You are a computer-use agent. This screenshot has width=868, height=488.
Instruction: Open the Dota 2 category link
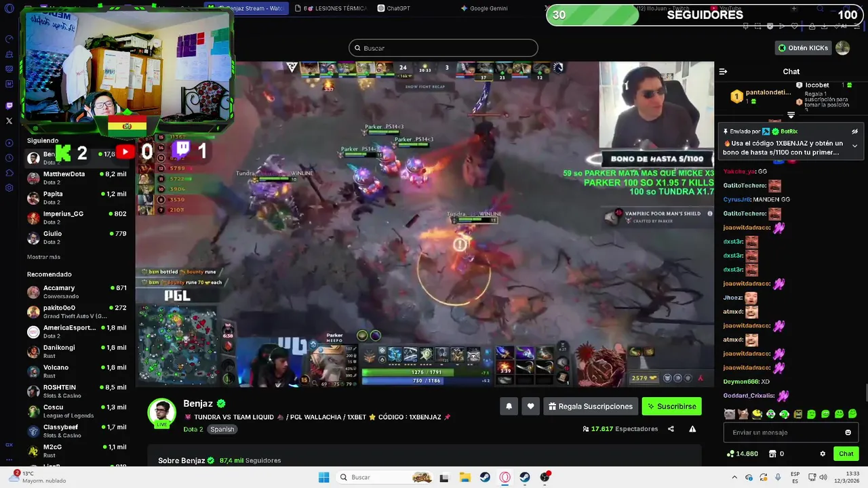193,429
